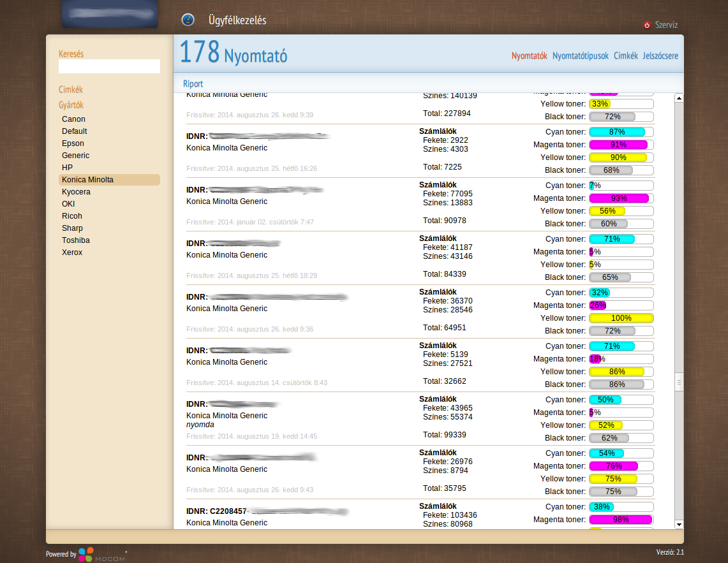This screenshot has width=728, height=563.
Task: Click the scrollbar down arrow
Action: (679, 525)
